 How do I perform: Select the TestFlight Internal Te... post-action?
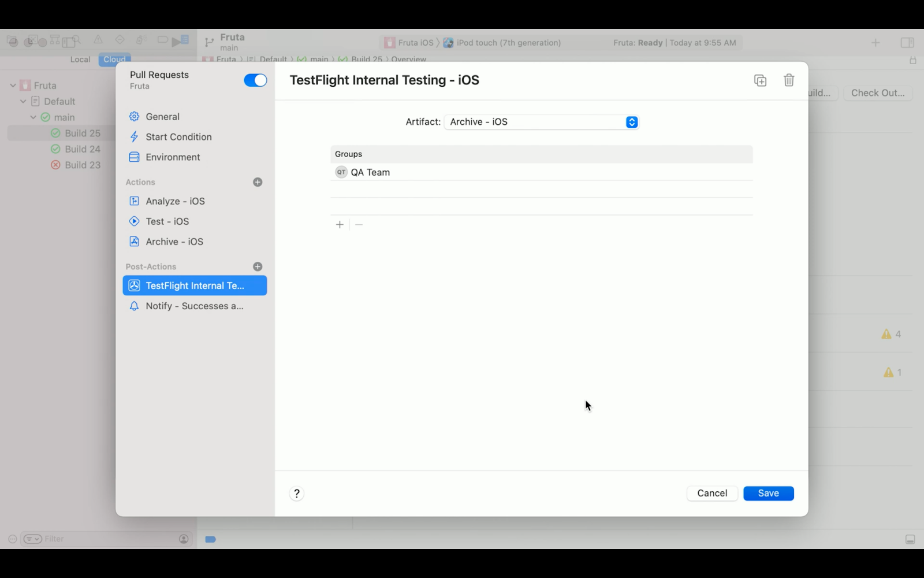pos(195,286)
